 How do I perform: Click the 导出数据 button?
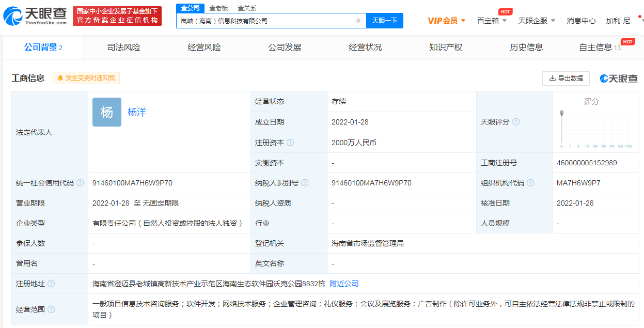(x=566, y=79)
